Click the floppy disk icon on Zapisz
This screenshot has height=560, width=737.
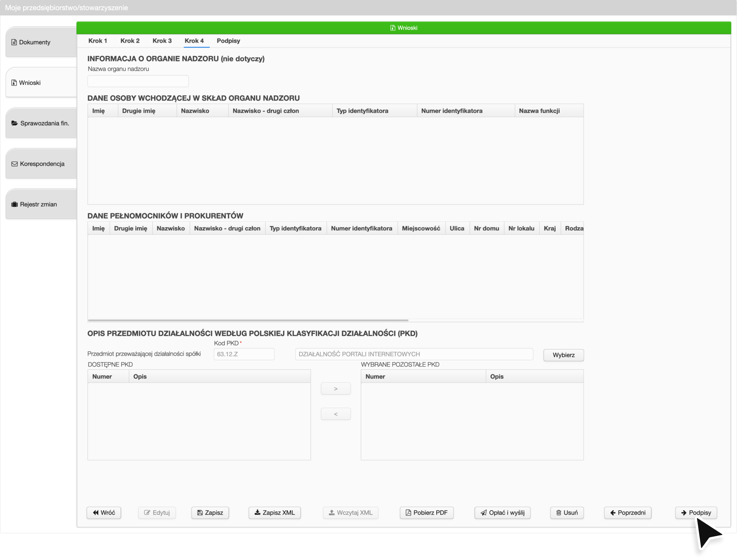click(x=200, y=513)
